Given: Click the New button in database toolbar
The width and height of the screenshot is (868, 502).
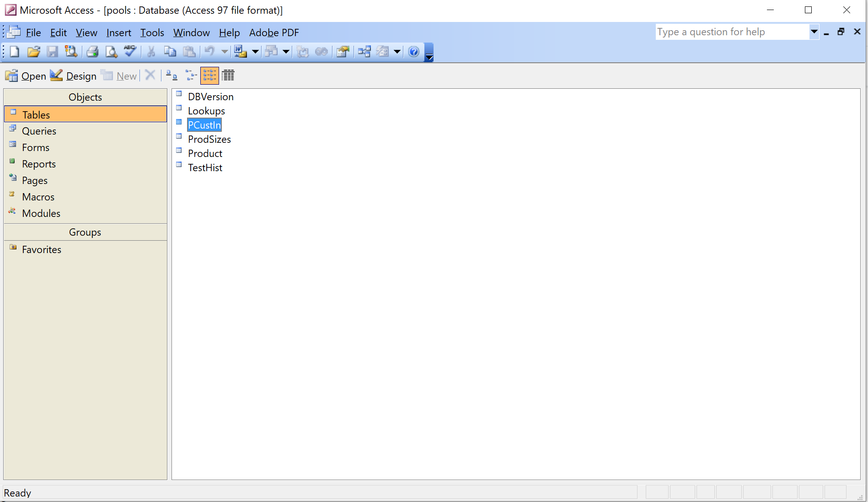Looking at the screenshot, I should [119, 76].
